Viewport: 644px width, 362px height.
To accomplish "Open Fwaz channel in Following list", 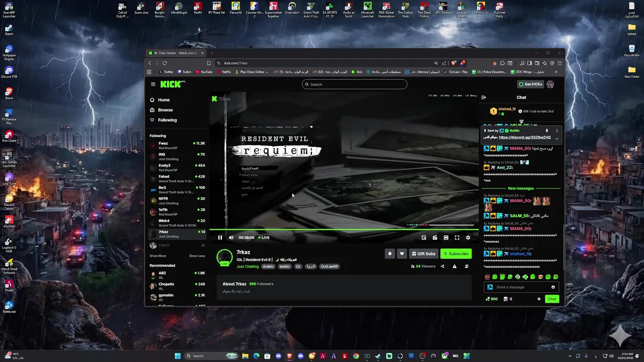I will tap(178, 145).
